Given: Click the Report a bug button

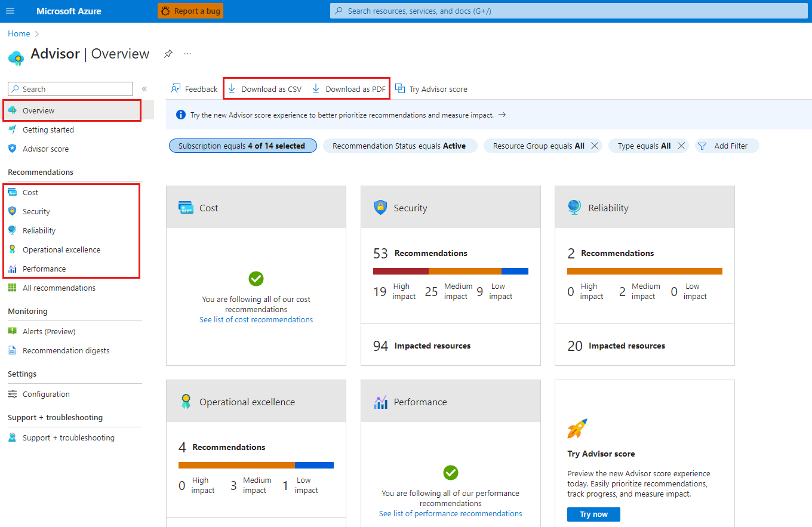Looking at the screenshot, I should 190,11.
